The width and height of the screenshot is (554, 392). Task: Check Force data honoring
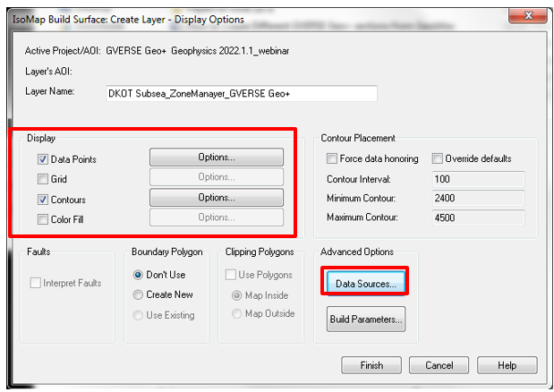pos(332,158)
